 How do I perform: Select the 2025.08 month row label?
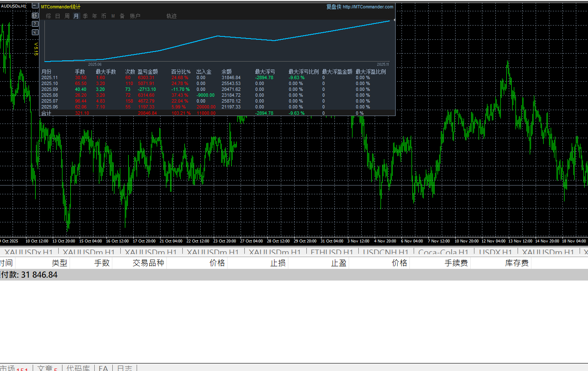[49, 95]
